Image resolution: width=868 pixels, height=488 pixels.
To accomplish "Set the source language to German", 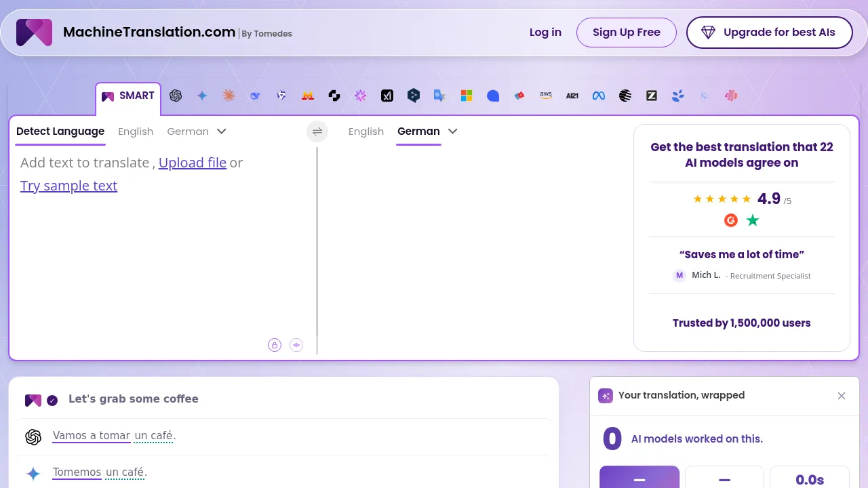I will tap(188, 131).
